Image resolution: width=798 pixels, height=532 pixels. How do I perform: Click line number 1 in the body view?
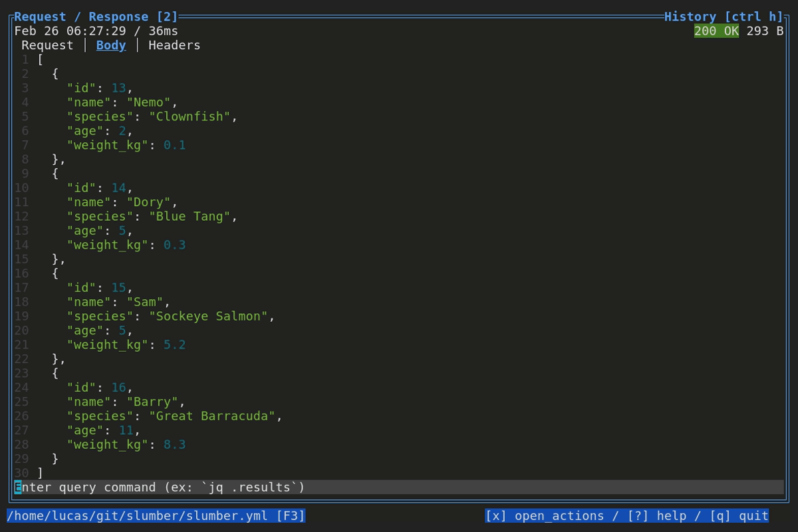coord(25,59)
